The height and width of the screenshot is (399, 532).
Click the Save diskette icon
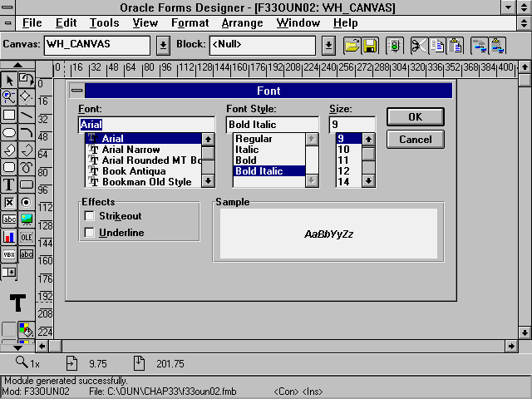pyautogui.click(x=370, y=44)
